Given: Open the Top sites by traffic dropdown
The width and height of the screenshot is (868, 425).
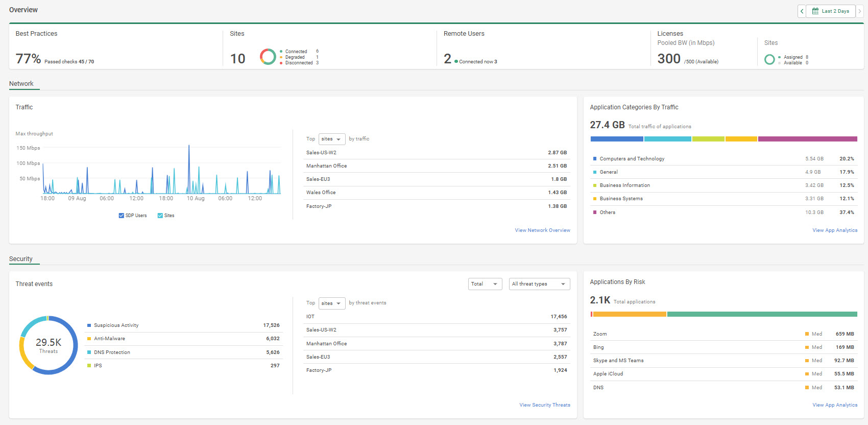Looking at the screenshot, I should click(x=331, y=139).
